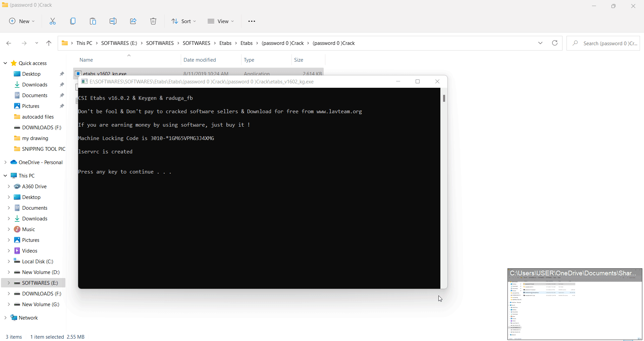Maximize the keygen console window
The height and width of the screenshot is (341, 644).
418,81
